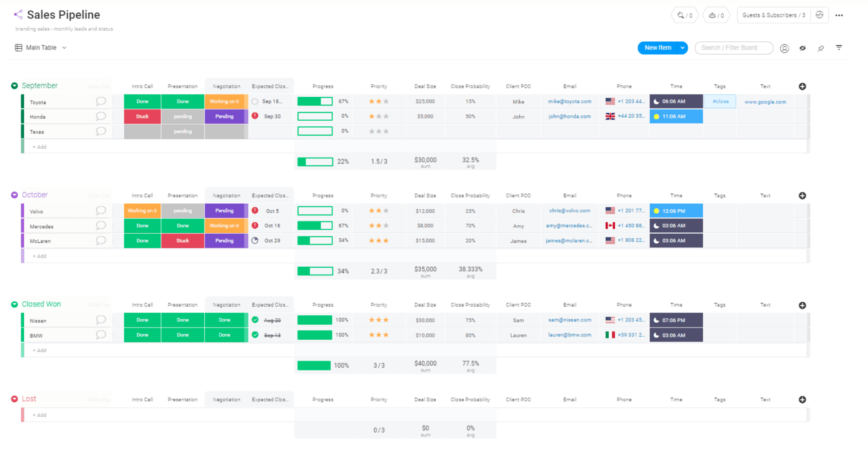Image resolution: width=868 pixels, height=453 pixels.
Task: Open Toyota Negotiation status Working on it
Action: 225,102
